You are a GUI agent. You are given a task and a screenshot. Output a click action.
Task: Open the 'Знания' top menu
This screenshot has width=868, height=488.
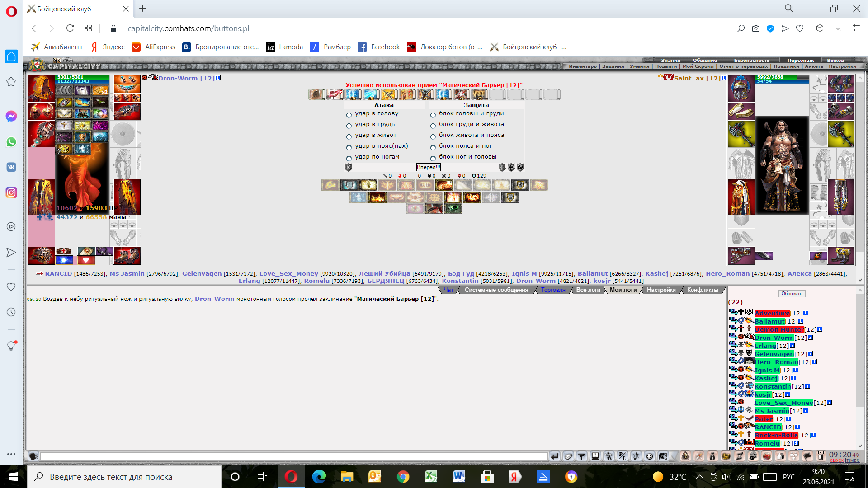[670, 60]
